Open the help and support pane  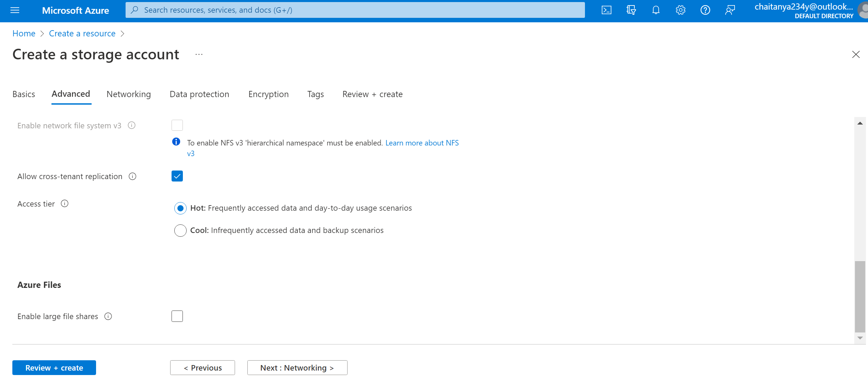705,10
